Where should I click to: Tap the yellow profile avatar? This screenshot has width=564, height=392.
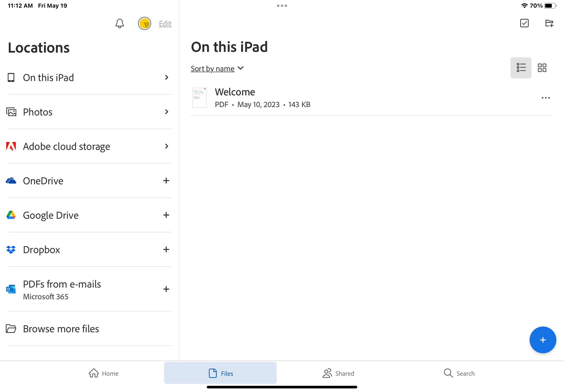point(144,24)
